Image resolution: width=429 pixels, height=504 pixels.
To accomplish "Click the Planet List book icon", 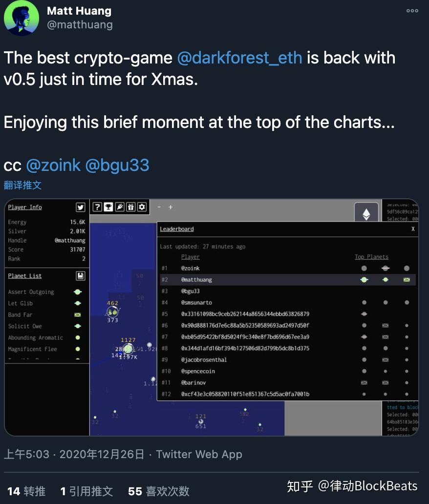I will click(81, 276).
